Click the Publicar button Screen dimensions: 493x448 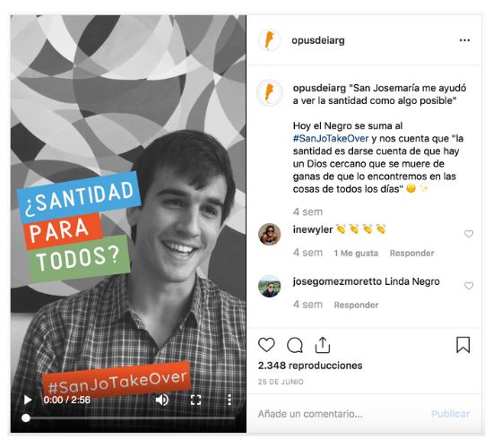(450, 414)
